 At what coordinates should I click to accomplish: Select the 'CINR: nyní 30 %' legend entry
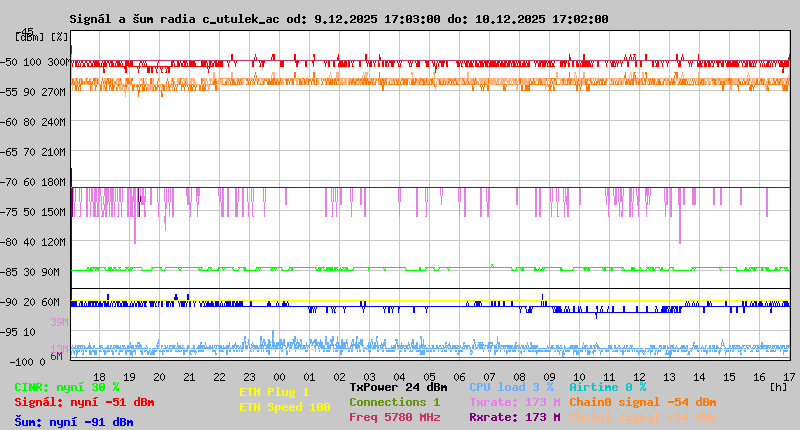[67, 388]
